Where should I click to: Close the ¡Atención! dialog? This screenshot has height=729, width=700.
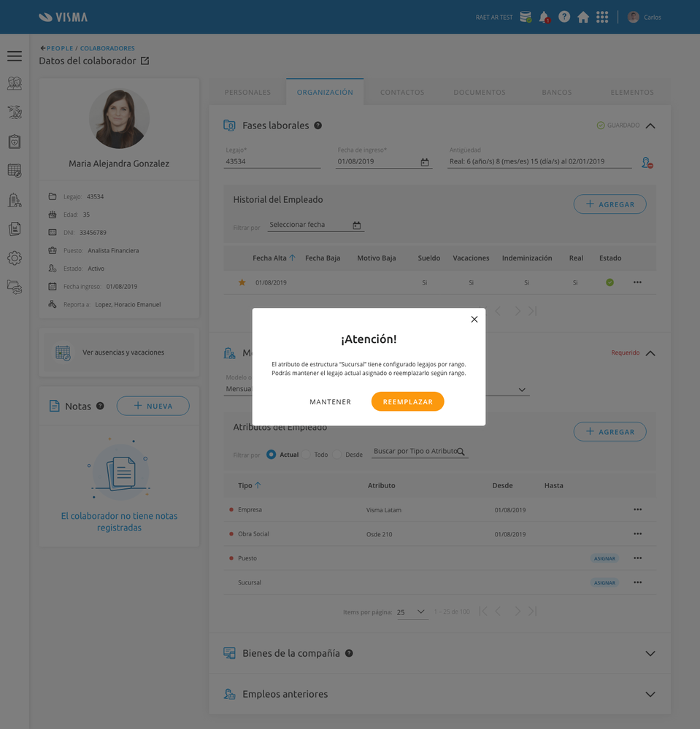tap(474, 320)
